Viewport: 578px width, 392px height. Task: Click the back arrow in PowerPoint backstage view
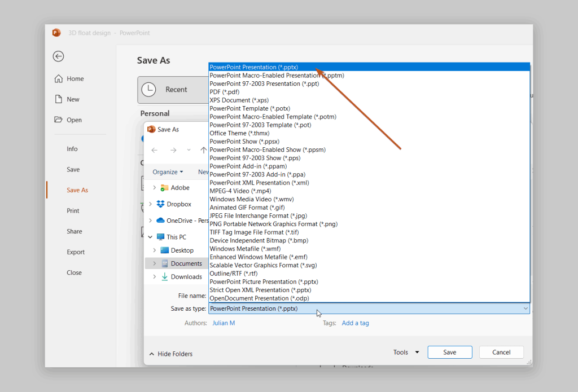point(58,56)
